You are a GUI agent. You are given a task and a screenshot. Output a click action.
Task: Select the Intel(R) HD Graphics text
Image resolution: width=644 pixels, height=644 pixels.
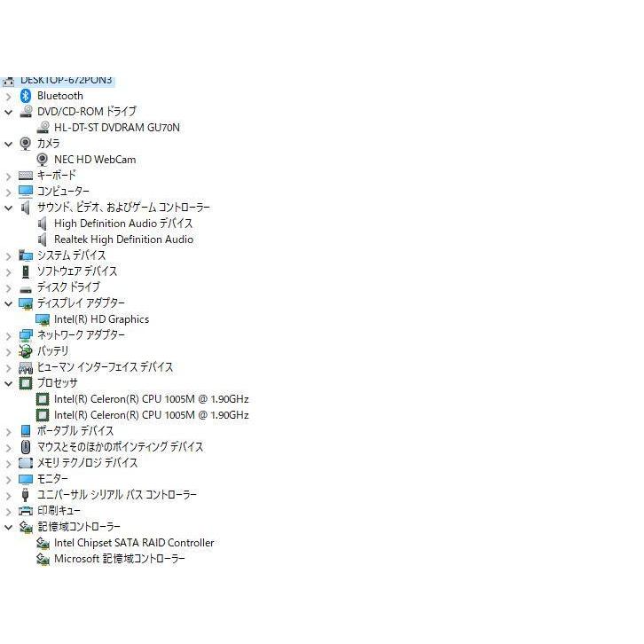point(101,319)
